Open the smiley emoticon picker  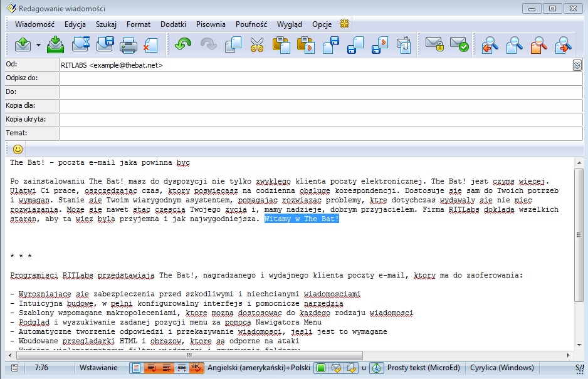[18, 149]
